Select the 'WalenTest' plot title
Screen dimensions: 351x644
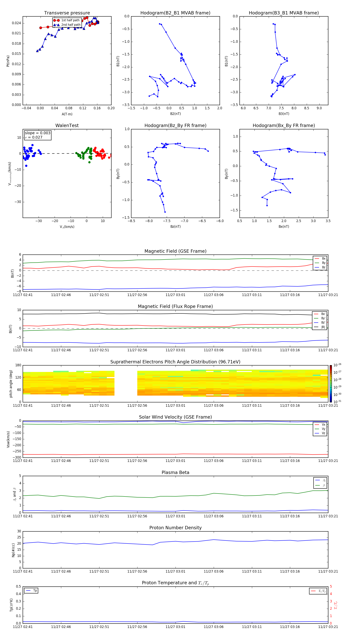[x=67, y=125]
